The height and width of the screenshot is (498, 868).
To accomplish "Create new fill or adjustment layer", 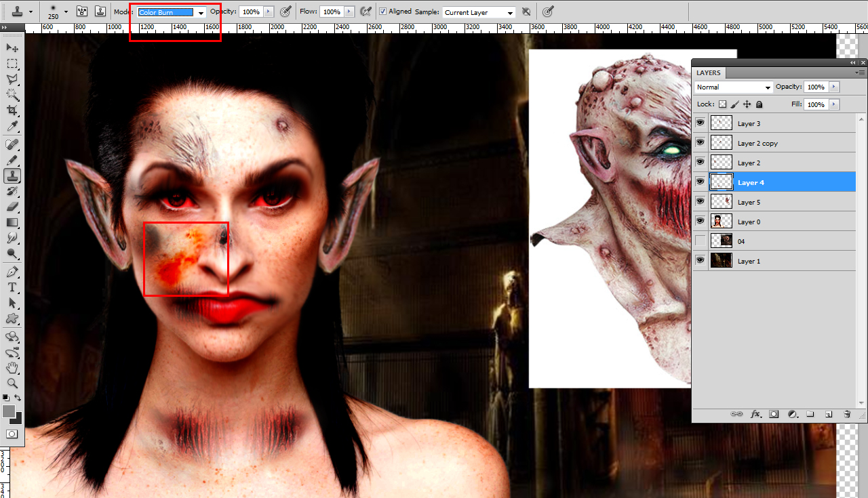I will [792, 414].
